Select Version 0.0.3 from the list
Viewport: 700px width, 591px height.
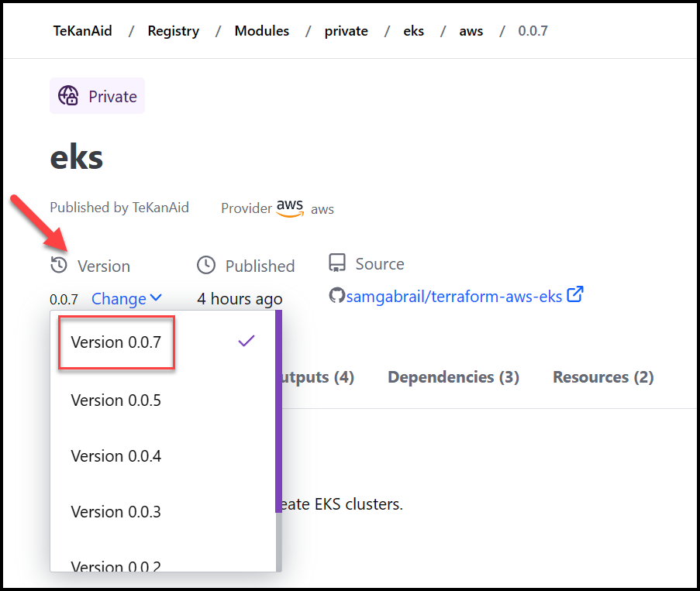click(x=116, y=512)
